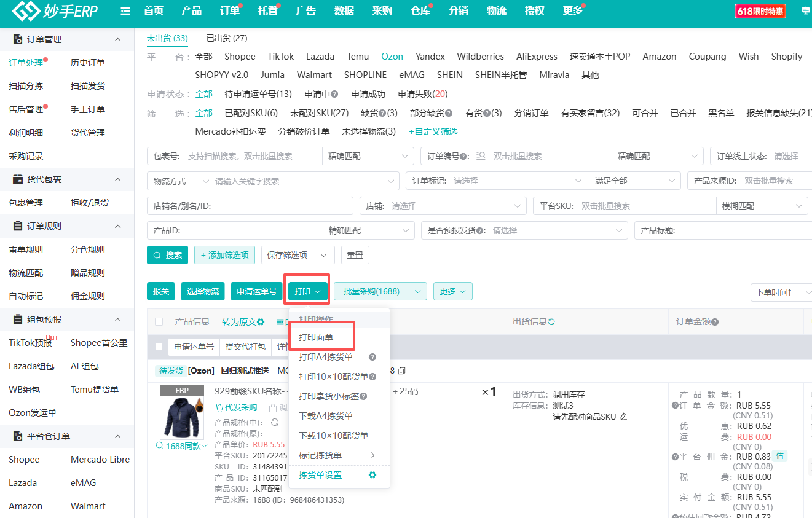812x518 pixels.
Task: Click the help icon beside 订单金额 row label
Action: (675, 406)
